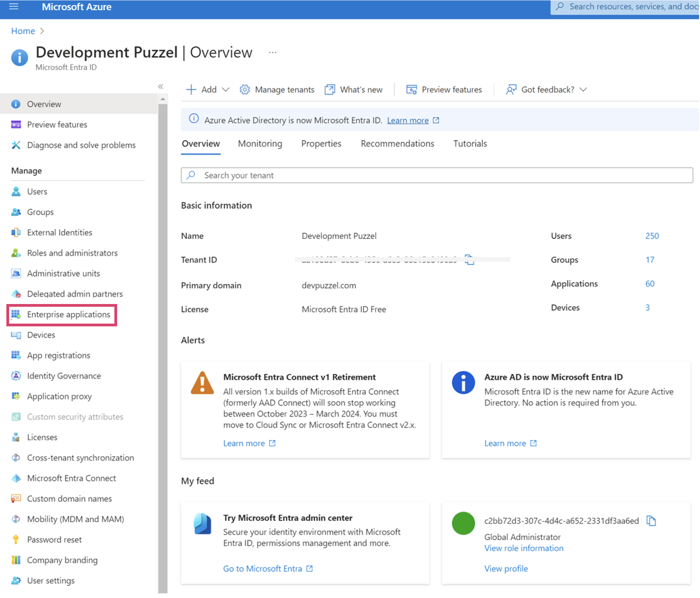Open the more options ellipsis by title
This screenshot has height=598, width=700.
tap(273, 52)
